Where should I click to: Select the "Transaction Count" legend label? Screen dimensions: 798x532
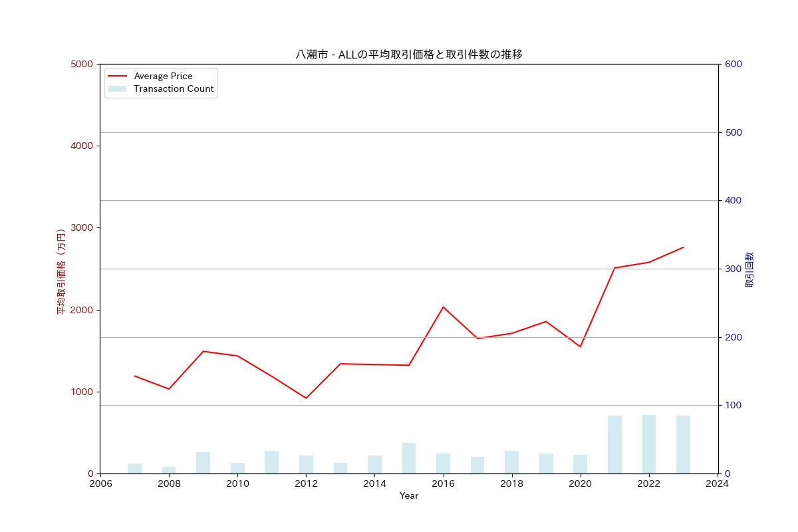tap(174, 89)
